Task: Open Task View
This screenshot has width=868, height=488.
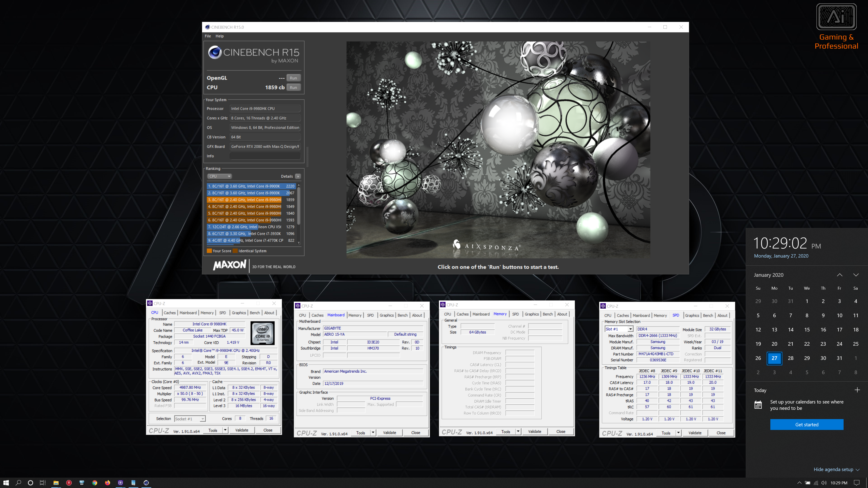Action: pos(42,483)
